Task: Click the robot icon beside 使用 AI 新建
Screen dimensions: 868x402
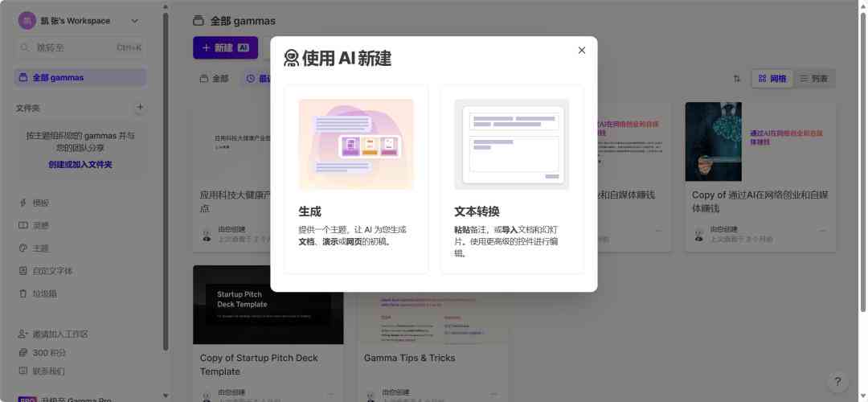Action: click(291, 58)
